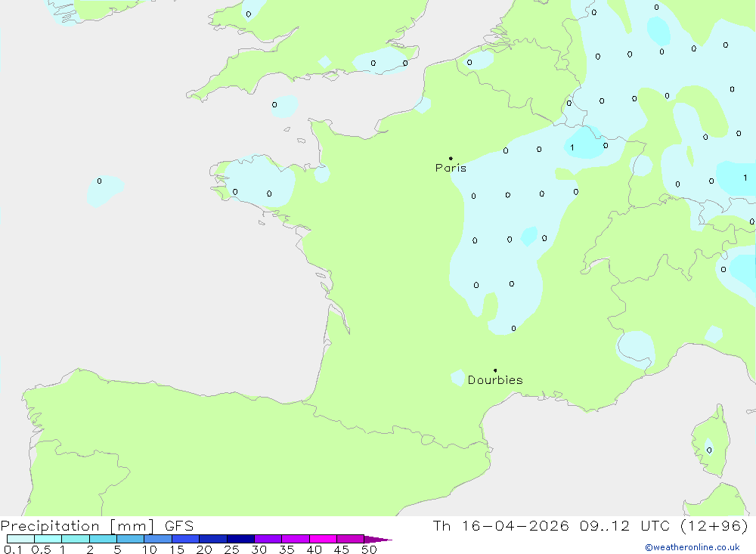Pick the legend swatch between 5 and 10
Viewport: 756px width, 554px height.
coord(130,539)
